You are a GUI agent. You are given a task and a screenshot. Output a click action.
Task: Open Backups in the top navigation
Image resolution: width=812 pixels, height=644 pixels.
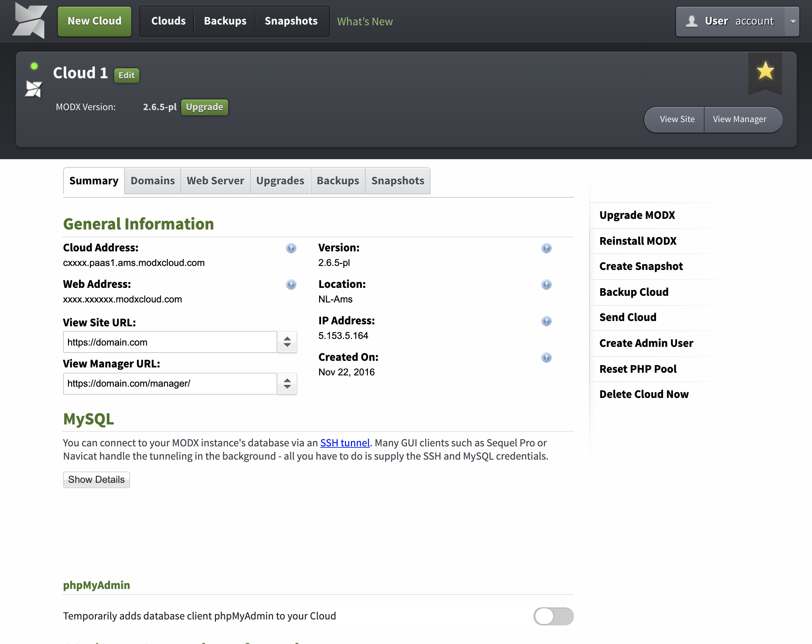click(225, 21)
